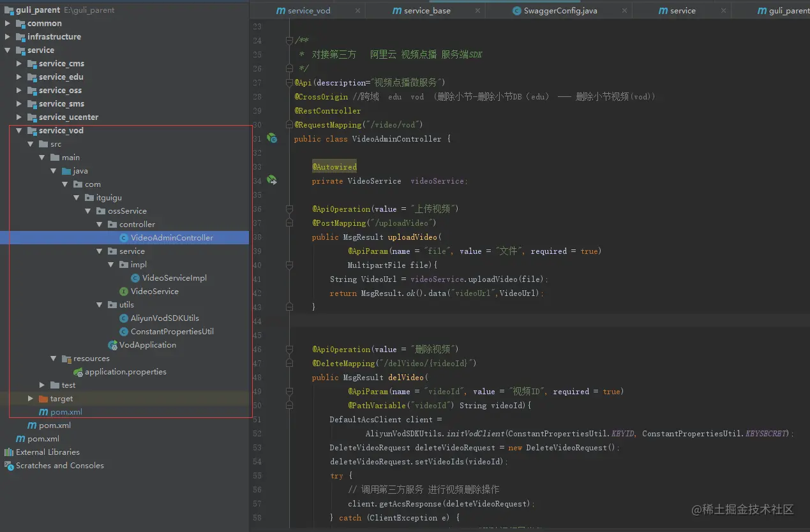Select the service_ucenter module
The width and height of the screenshot is (810, 532).
coord(68,117)
